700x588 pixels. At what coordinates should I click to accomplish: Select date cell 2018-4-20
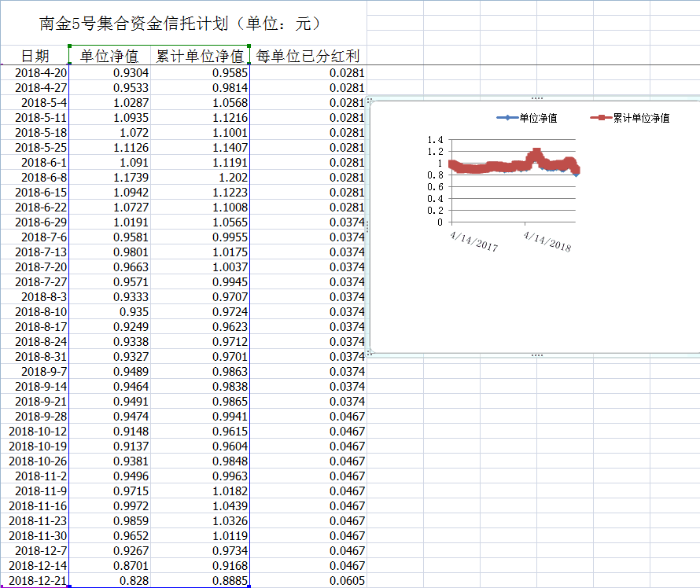click(35, 73)
